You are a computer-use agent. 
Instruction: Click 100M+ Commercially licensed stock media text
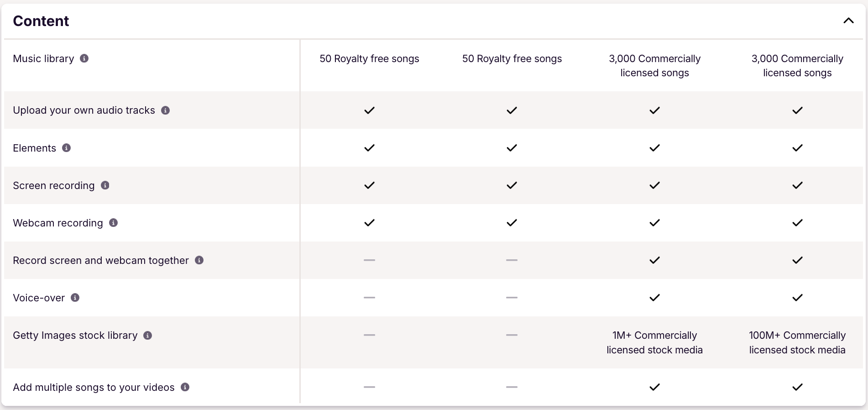coord(797,342)
